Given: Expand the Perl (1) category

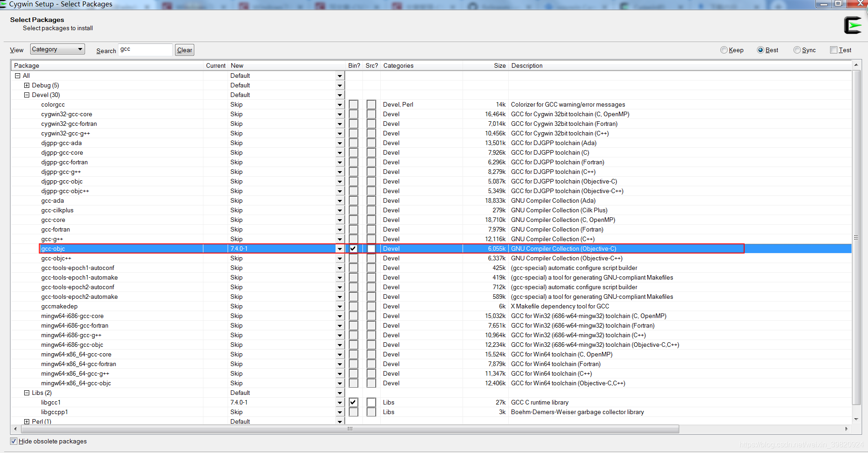Looking at the screenshot, I should [x=27, y=421].
